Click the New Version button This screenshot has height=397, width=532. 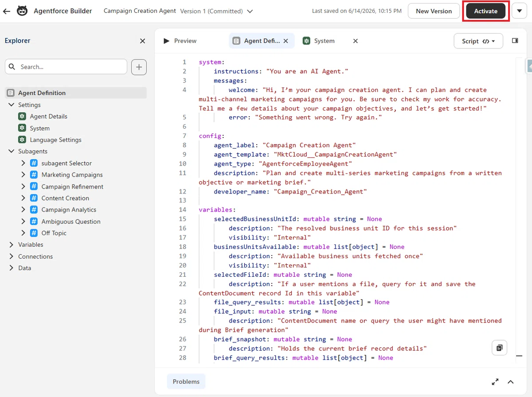pyautogui.click(x=434, y=11)
